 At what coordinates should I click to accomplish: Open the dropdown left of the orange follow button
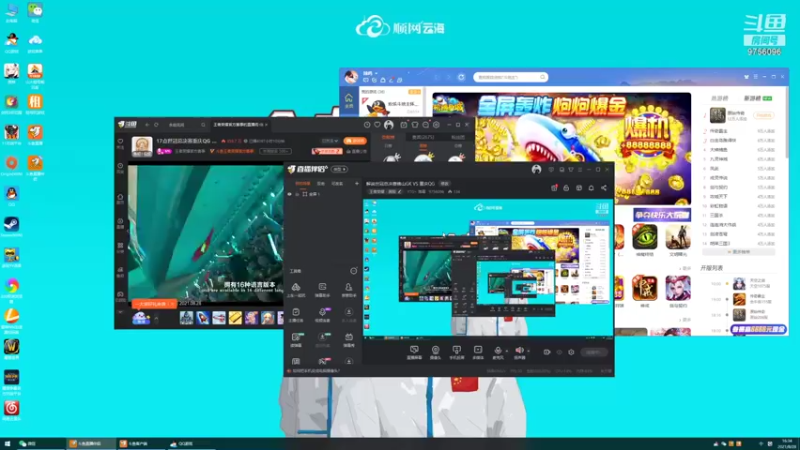coord(330,141)
